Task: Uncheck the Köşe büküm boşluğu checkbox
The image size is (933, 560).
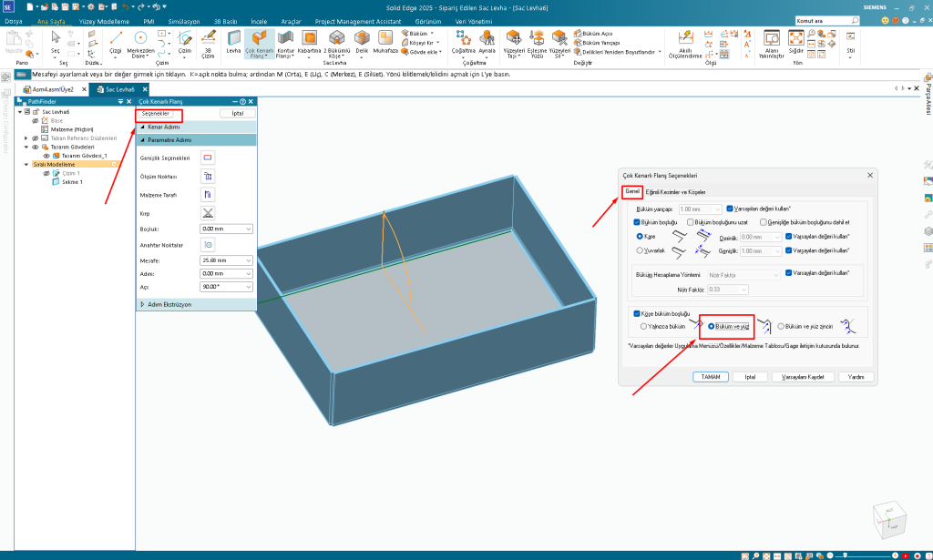Action: coord(637,313)
